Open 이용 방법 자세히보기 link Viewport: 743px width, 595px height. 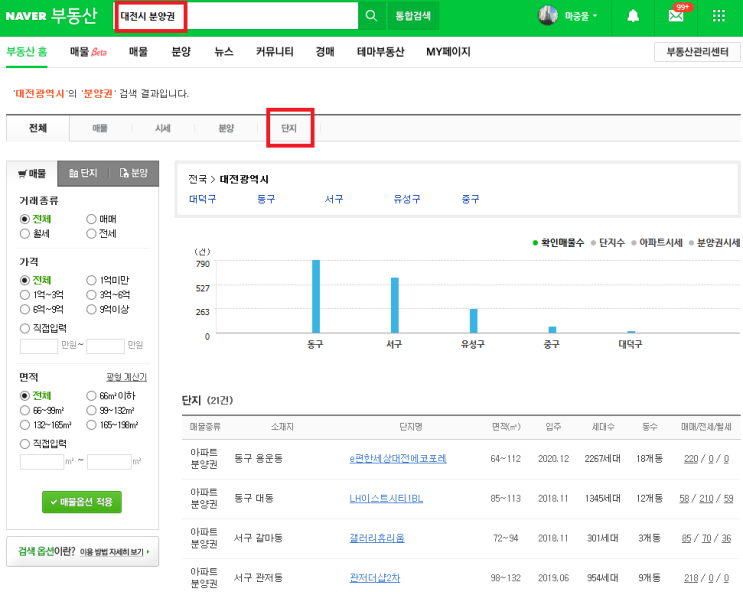pyautogui.click(x=114, y=552)
